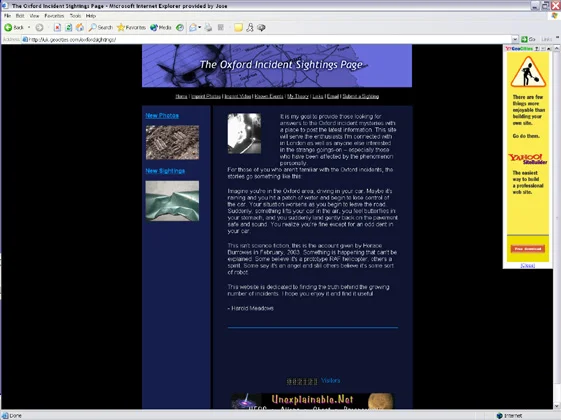Open the black-and-white photo in the intro
Image resolution: width=561 pixels, height=420 pixels.
(244, 133)
